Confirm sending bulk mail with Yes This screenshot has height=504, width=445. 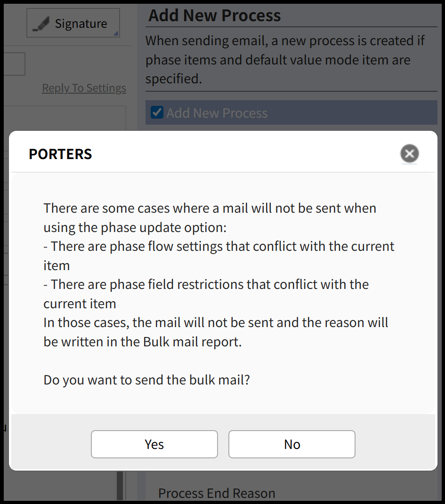(x=154, y=444)
